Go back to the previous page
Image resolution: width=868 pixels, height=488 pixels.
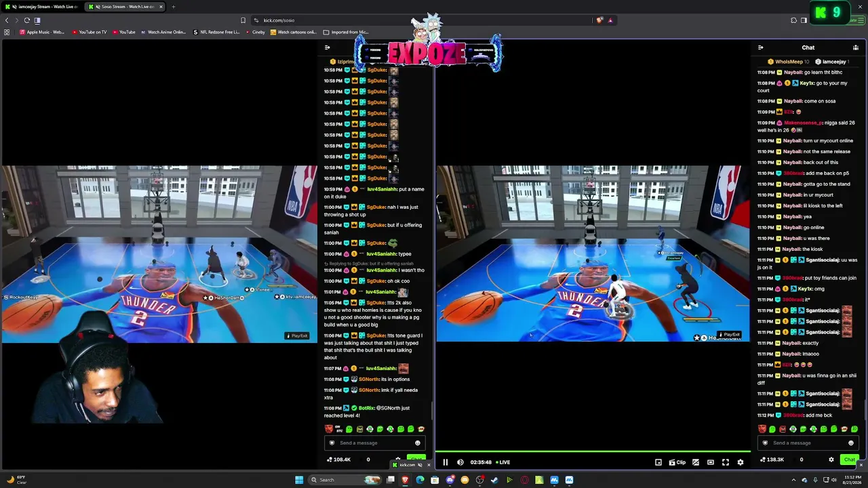(x=7, y=20)
